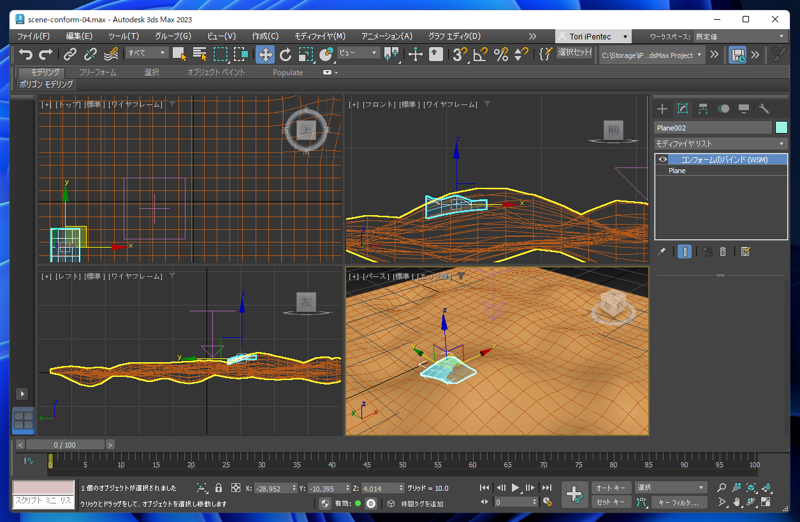Open the reference coordinate system dropdown (ビュー)
The image size is (800, 522).
(x=358, y=53)
